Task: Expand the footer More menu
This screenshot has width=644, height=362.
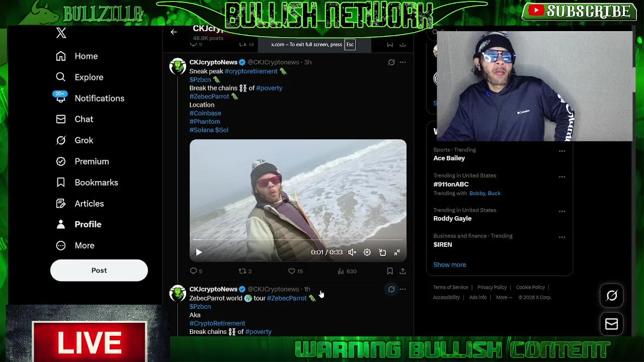Action: (x=504, y=298)
